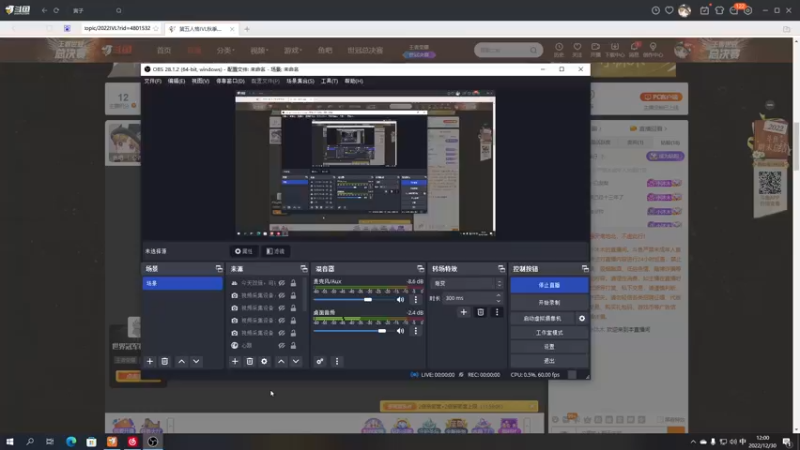Click the Sources list vertical scrollbar
Screen dimensions: 800x450
click(305, 294)
